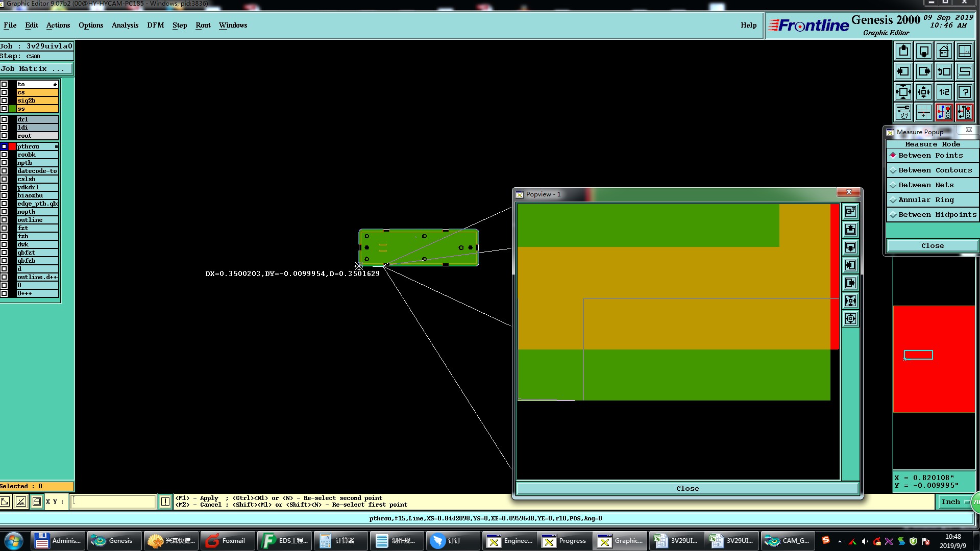The height and width of the screenshot is (551, 980).
Task: Click the previous view (undo zoom) icon
Action: pos(944,71)
